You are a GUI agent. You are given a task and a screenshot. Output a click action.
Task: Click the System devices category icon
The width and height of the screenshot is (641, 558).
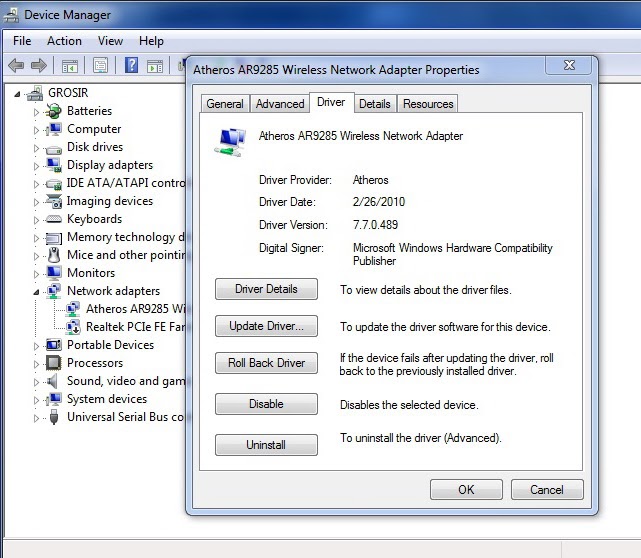point(54,399)
